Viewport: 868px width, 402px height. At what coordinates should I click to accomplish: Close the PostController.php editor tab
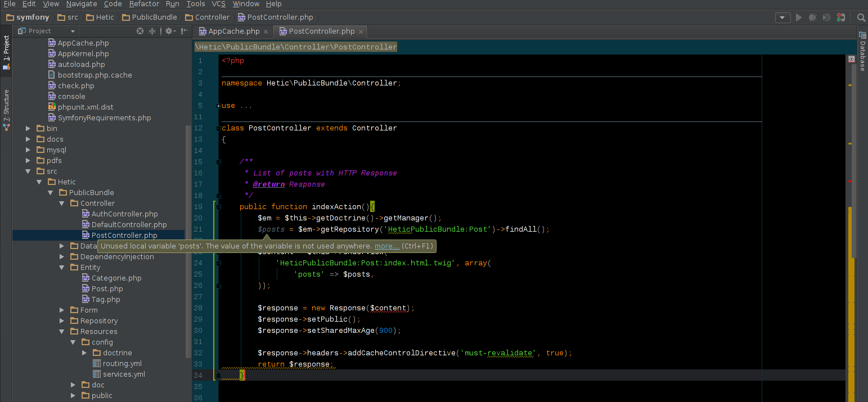point(362,31)
